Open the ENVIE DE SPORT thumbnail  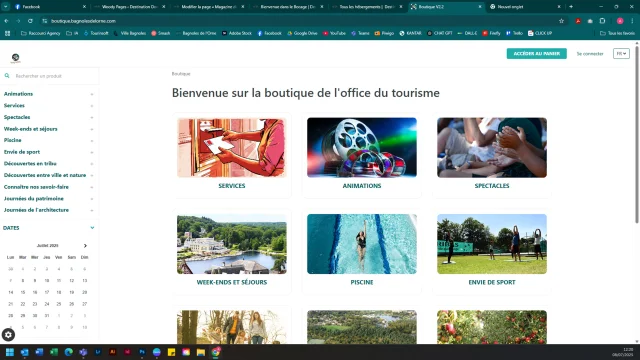coord(492,244)
